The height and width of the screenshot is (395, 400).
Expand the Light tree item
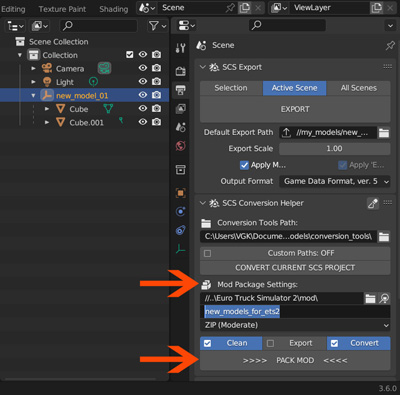[x=33, y=82]
